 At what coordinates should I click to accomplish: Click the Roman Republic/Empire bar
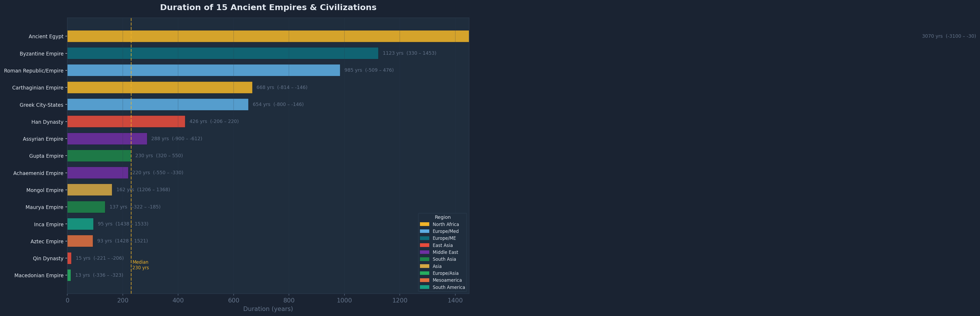pos(202,70)
